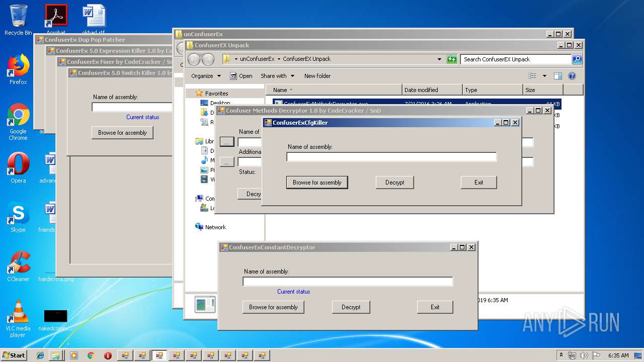
Task: Click the clock showing 6:35 AM
Action: pyautogui.click(x=618, y=355)
